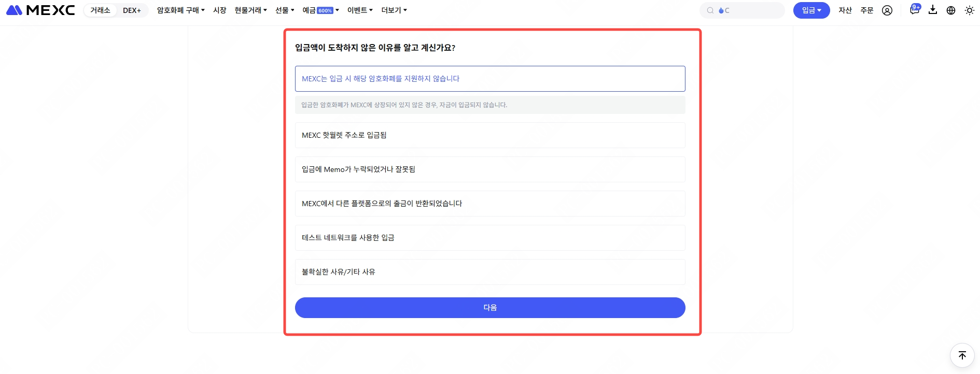Select option MEXC에서 다른 플랫폼으로의 출금이 반환되었습니다
This screenshot has width=980, height=374.
490,204
